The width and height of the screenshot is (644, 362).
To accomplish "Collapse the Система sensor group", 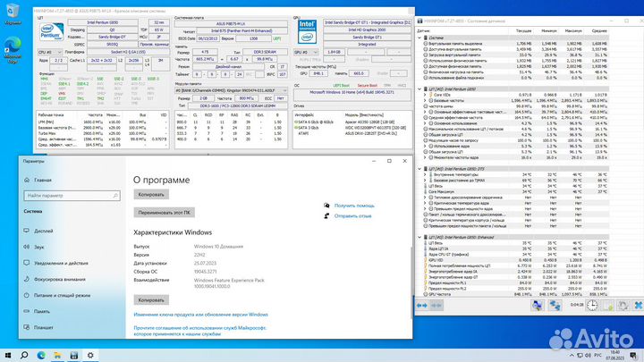I will 419,38.
